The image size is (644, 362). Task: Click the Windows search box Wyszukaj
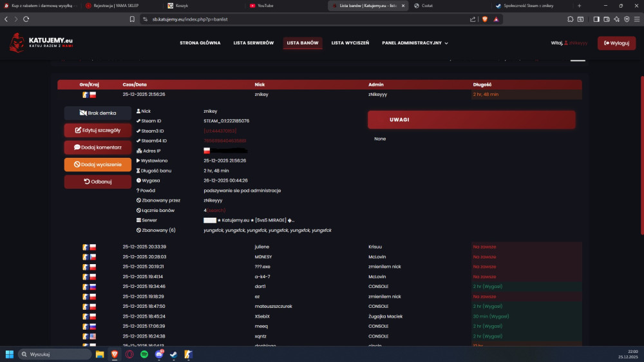(x=55, y=354)
